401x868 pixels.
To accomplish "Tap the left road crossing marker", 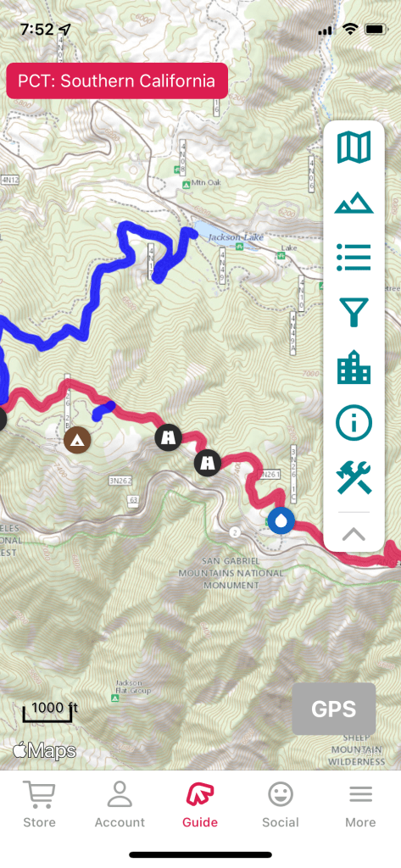I will (x=169, y=437).
